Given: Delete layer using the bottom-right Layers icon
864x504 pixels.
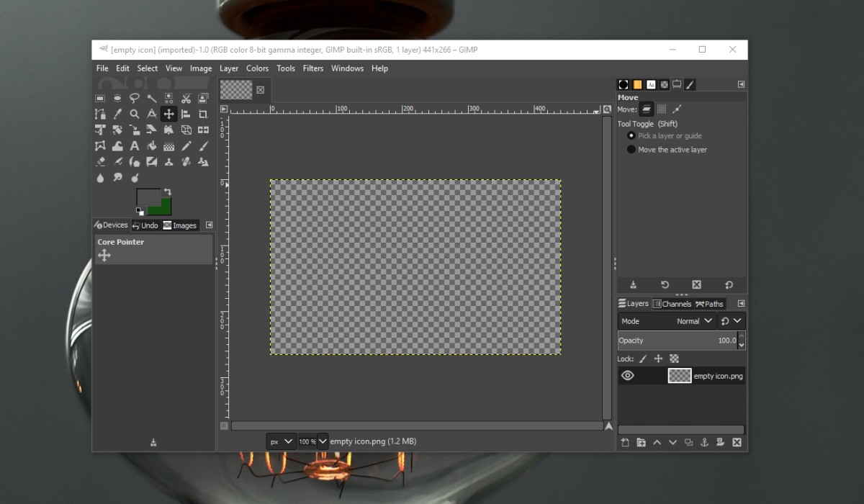Looking at the screenshot, I should pyautogui.click(x=737, y=443).
